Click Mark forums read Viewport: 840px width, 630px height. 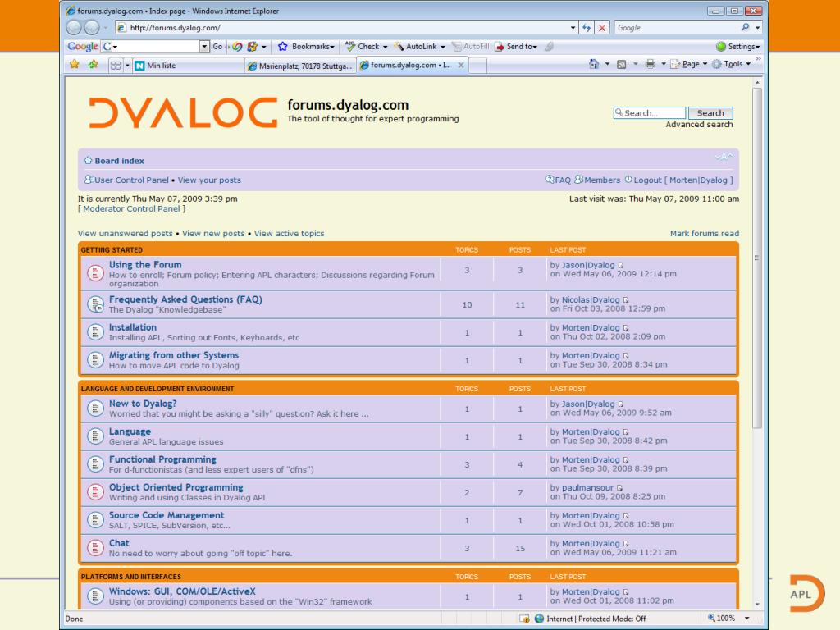pos(705,233)
